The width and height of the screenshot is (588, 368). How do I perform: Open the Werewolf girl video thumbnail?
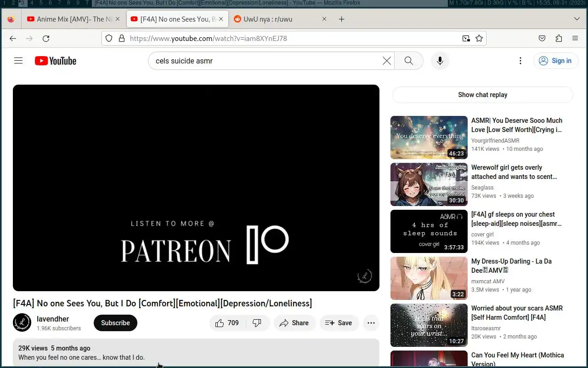(429, 184)
